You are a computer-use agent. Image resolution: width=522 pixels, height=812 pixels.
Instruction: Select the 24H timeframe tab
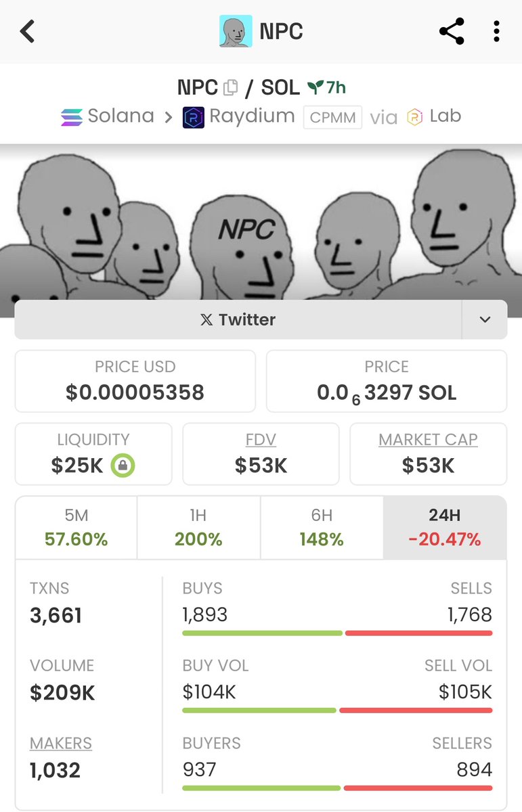click(445, 527)
